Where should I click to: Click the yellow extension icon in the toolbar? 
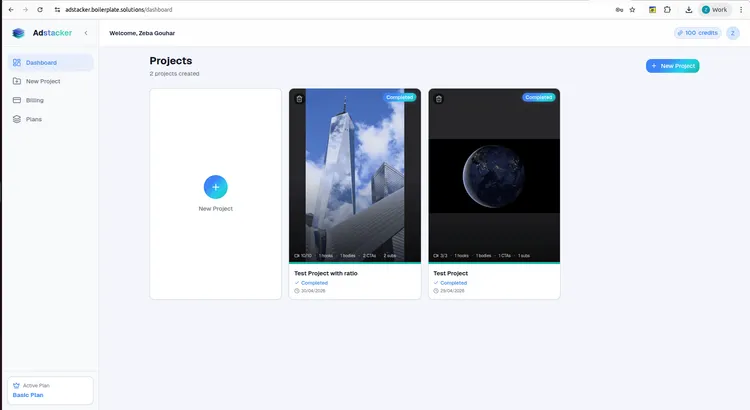[652, 10]
